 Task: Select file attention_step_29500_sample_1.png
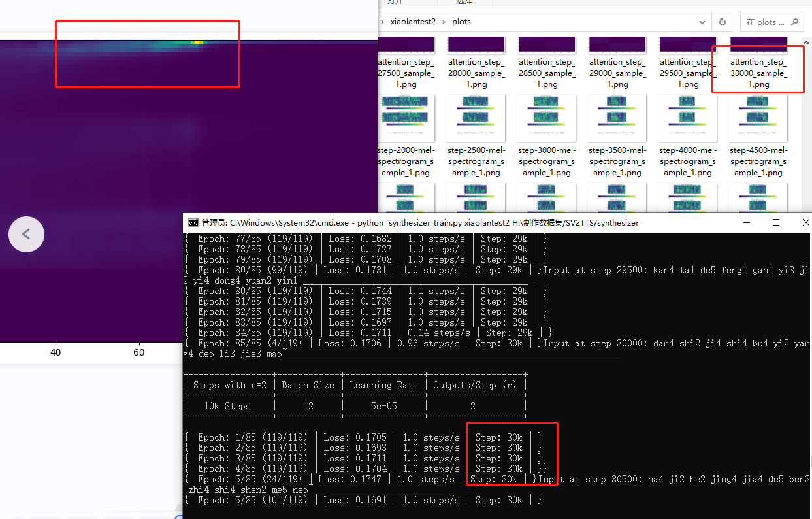687,73
